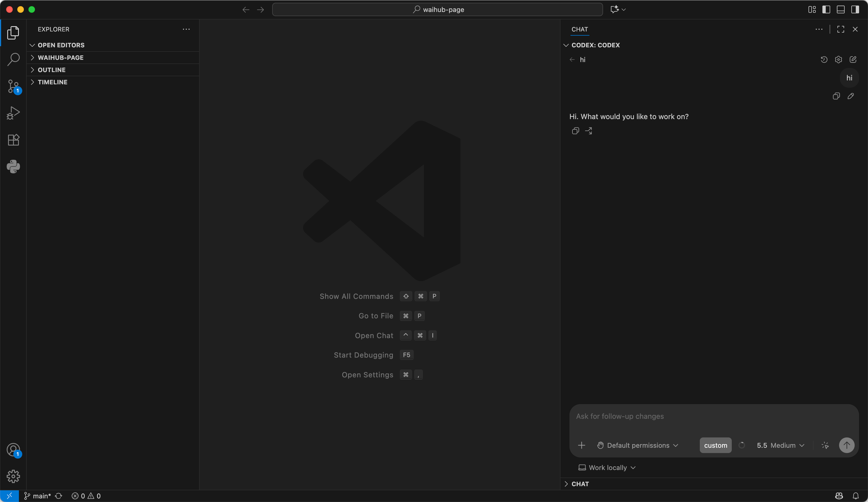Open the Default permissions dropdown

[x=638, y=445]
